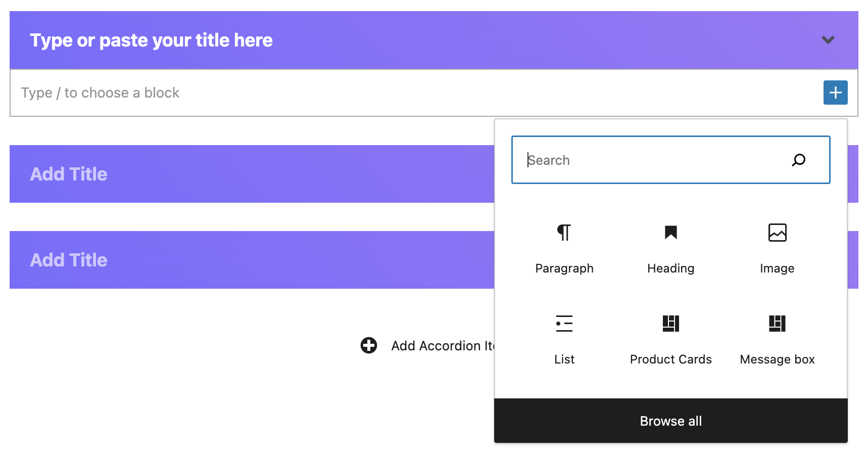Click the Add Accordion Item label
868x454 pixels.
point(443,346)
